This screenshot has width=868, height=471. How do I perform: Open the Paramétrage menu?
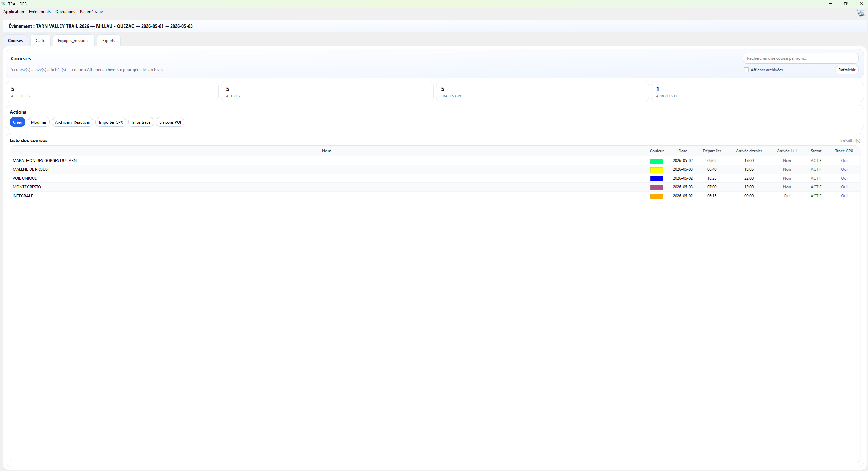tap(91, 12)
